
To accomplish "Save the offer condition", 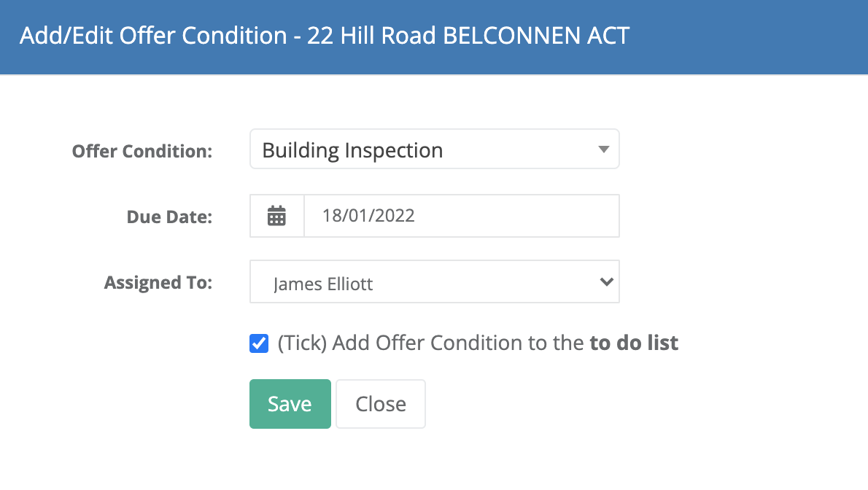I will pos(290,404).
